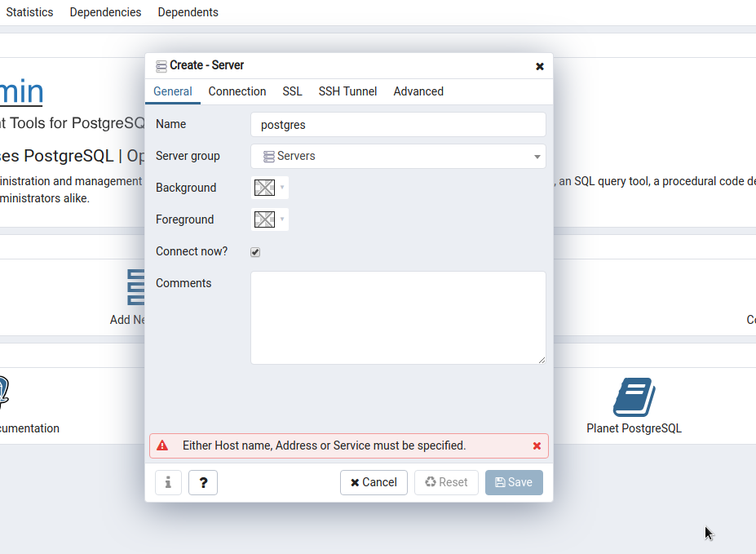Open the Dependencies tab in main window
The height and width of the screenshot is (554, 756).
coord(105,12)
